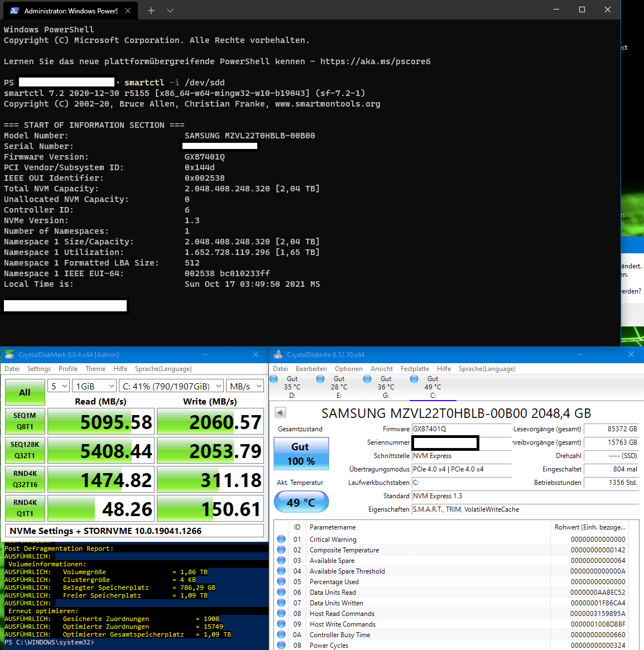Click the Firmware field GXB7401Q

pyautogui.click(x=462, y=429)
